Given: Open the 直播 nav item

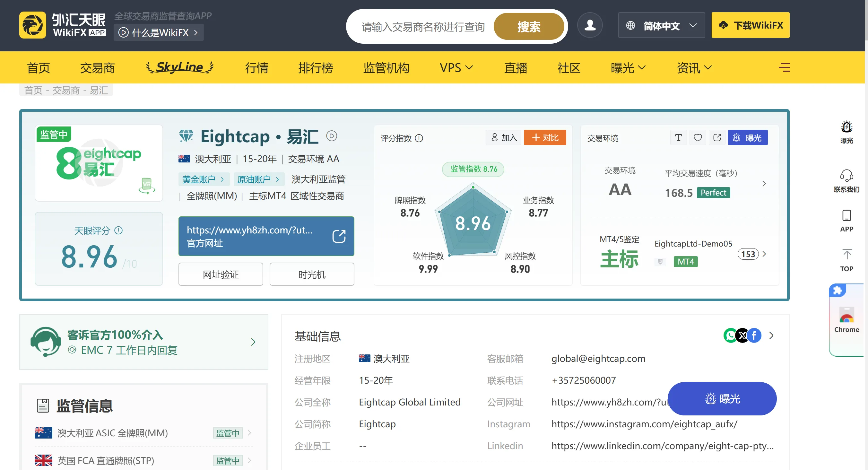Looking at the screenshot, I should tap(516, 68).
